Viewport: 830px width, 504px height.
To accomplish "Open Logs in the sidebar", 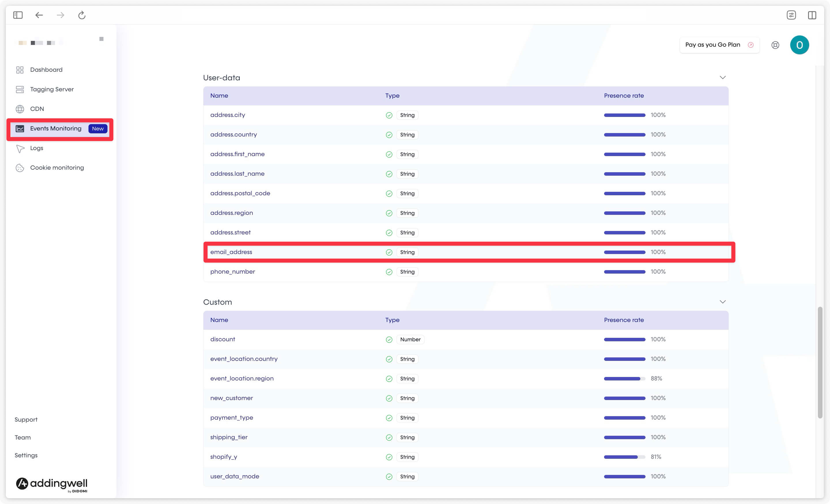I will click(x=37, y=148).
